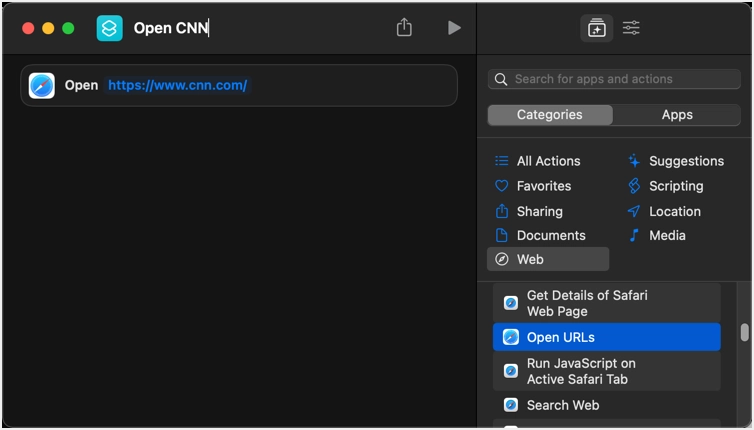Open the Favorites category
The width and height of the screenshot is (754, 430).
pos(543,186)
